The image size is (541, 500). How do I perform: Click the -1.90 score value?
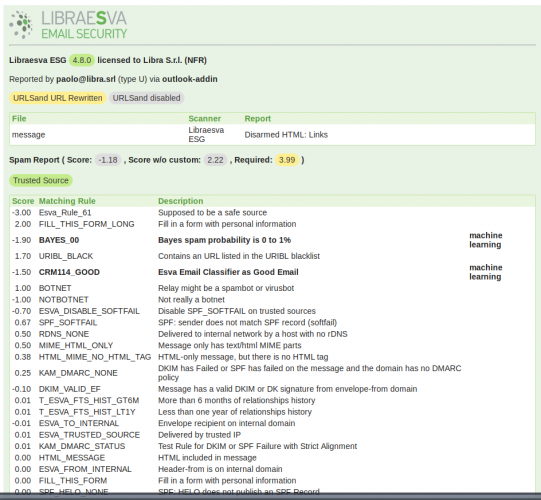pyautogui.click(x=21, y=240)
